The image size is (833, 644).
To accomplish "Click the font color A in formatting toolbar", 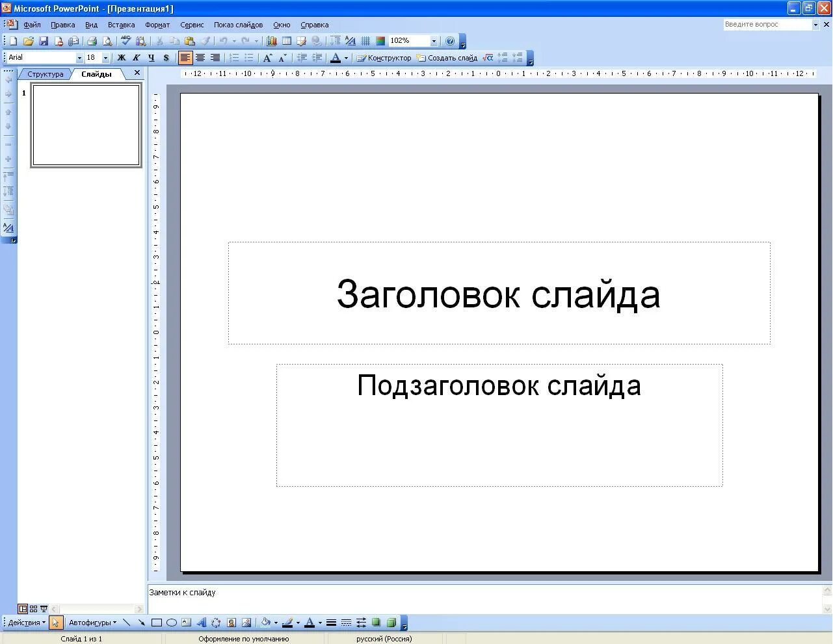I will click(x=336, y=58).
